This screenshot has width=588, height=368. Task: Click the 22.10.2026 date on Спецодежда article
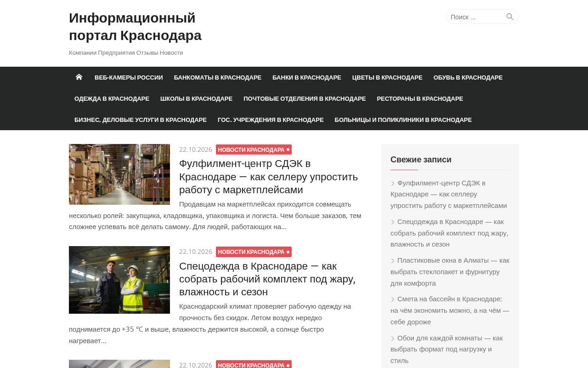tap(196, 252)
